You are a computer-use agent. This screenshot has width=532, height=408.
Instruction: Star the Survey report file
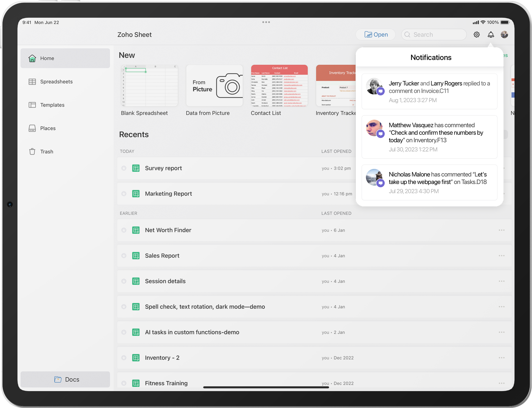[124, 168]
